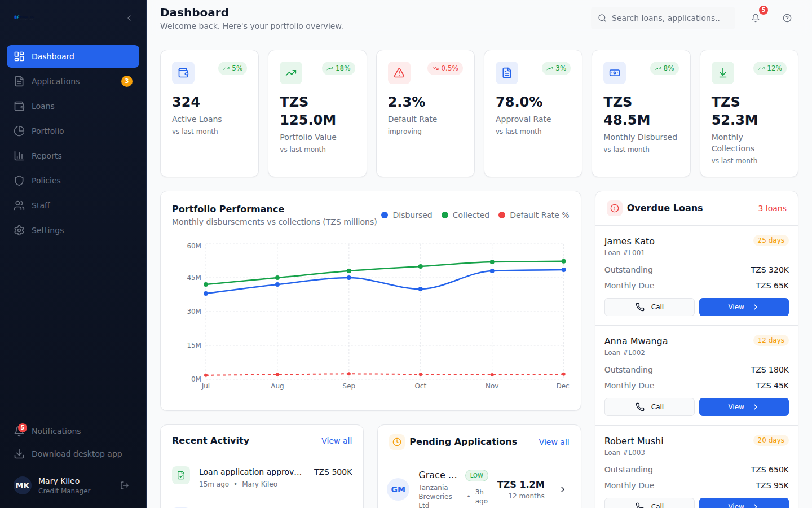
Task: Click the Pending Applications clock icon
Action: click(x=397, y=442)
